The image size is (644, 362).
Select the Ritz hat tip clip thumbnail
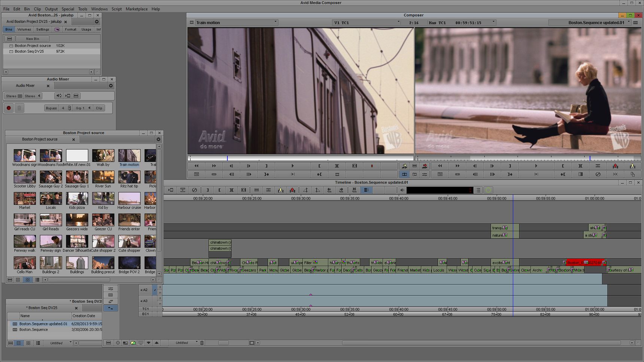pos(129,177)
